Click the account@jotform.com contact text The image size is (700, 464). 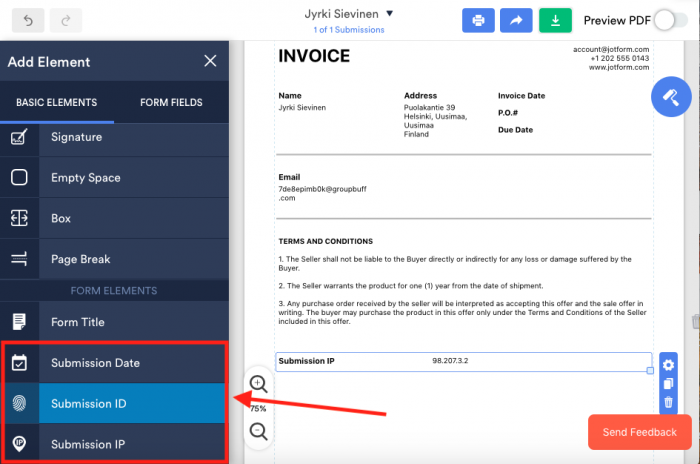click(x=611, y=49)
